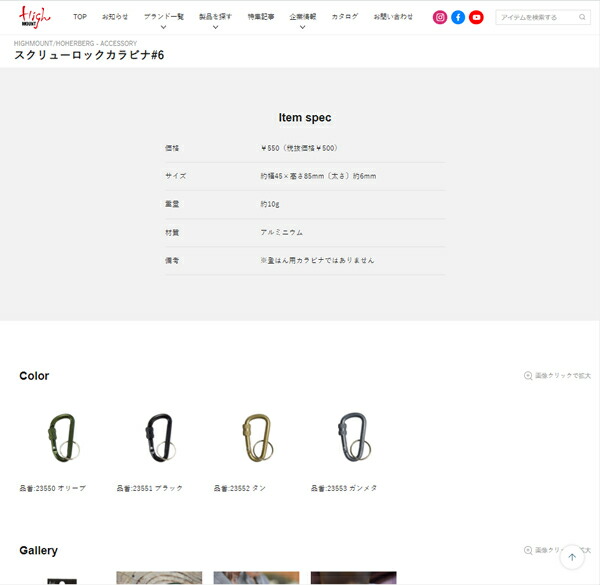Select the gunmetal carabiner thumbnail 23553
The height and width of the screenshot is (585, 600).
pos(354,437)
